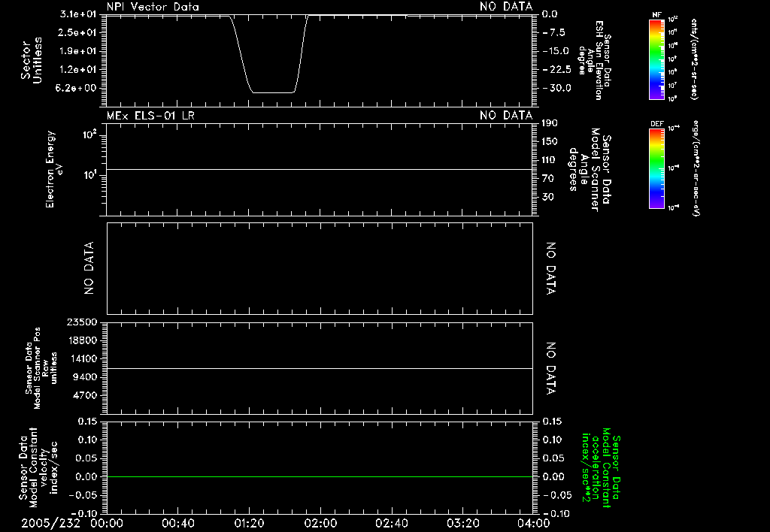This screenshot has width=770, height=532.
Task: Click the '00:40' time axis label
Action: 177,523
